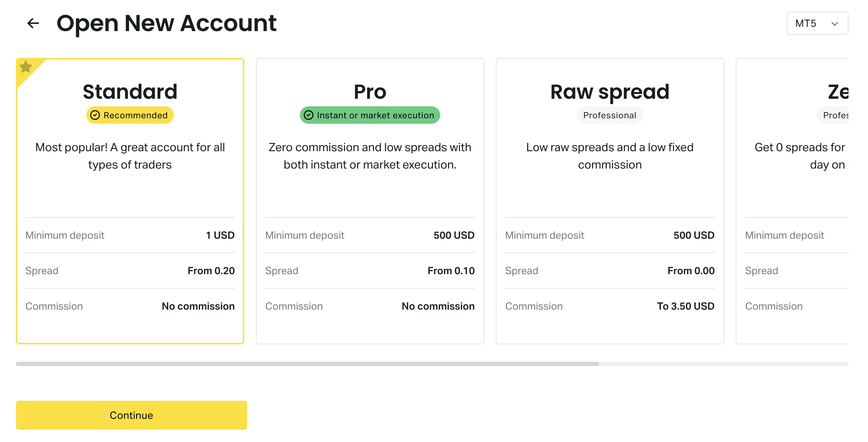
Task: Click the Minimum deposit value on Pro card
Action: (x=454, y=235)
